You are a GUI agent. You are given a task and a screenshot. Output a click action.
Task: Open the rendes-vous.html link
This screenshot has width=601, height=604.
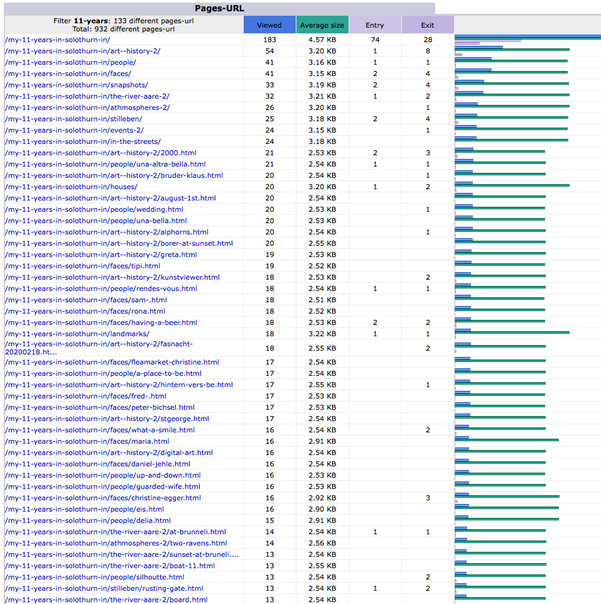pyautogui.click(x=101, y=289)
